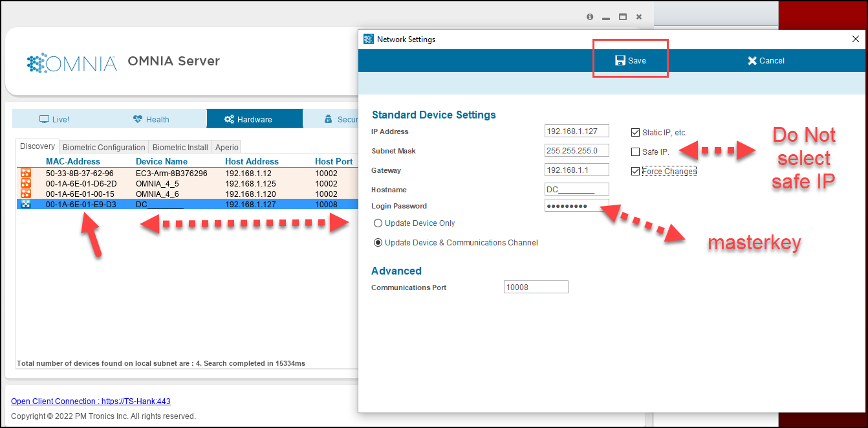Close the Network Settings dialog
The width and height of the screenshot is (868, 428).
856,39
